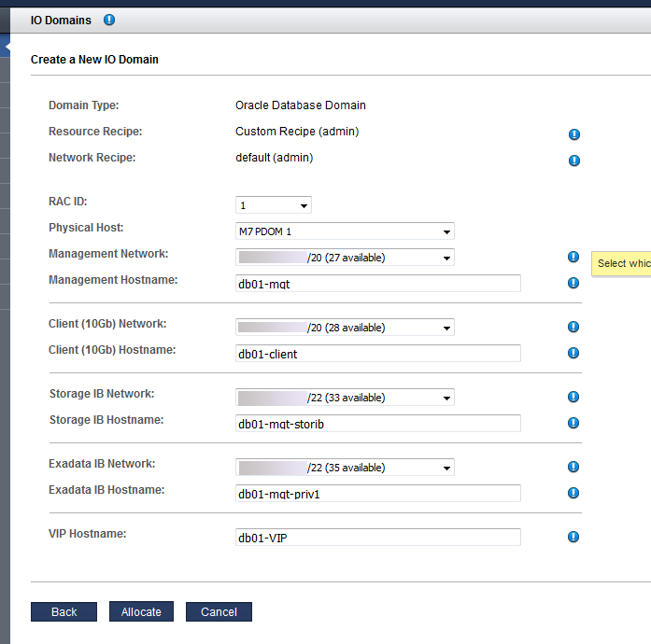The width and height of the screenshot is (651, 644).
Task: Expand the Exadata IB Network dropdown
Action: 345,468
